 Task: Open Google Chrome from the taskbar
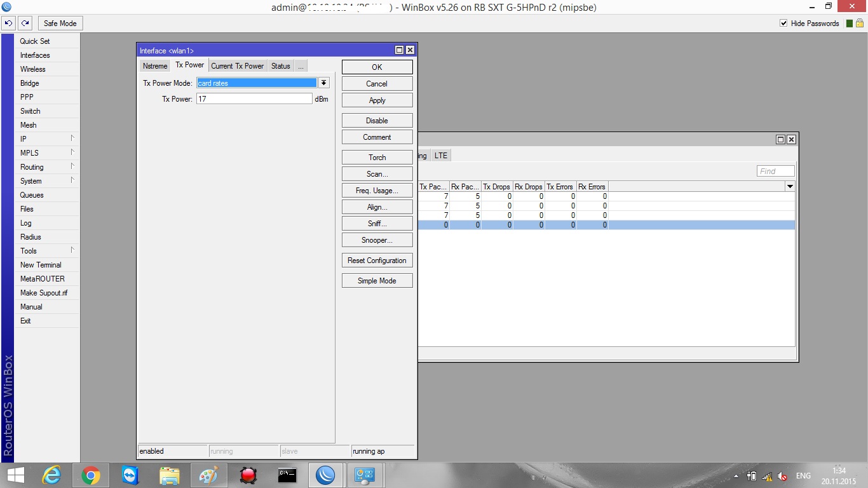coord(90,475)
